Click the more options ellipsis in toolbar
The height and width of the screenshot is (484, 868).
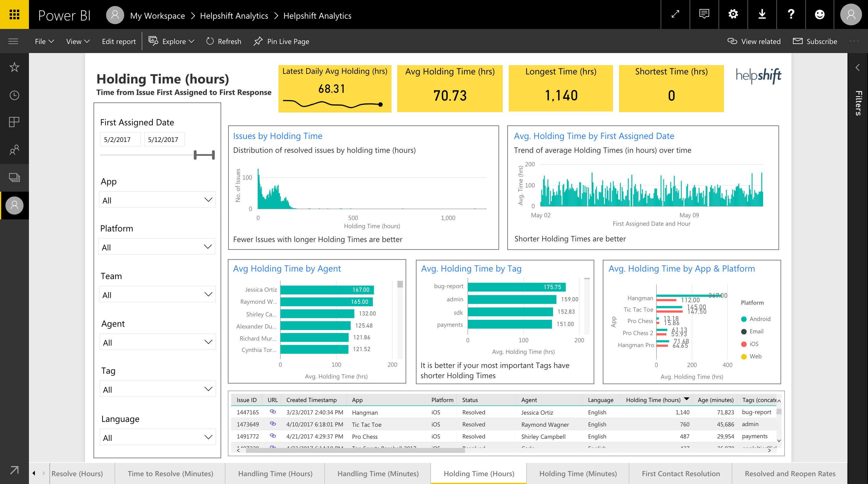pos(854,42)
